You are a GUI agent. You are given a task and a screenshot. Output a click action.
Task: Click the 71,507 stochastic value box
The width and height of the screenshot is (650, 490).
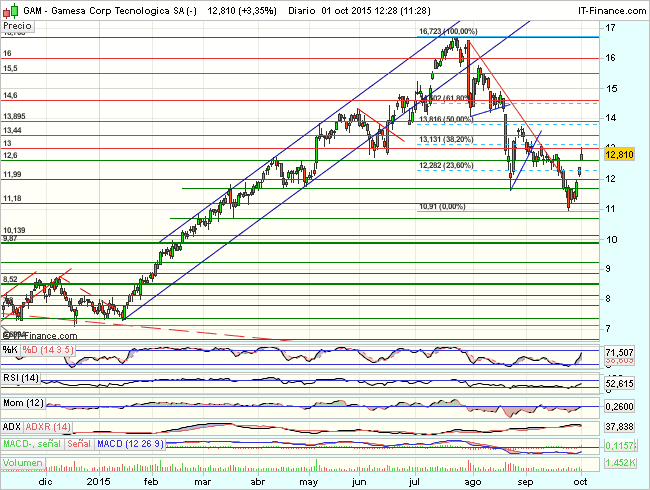coord(619,353)
